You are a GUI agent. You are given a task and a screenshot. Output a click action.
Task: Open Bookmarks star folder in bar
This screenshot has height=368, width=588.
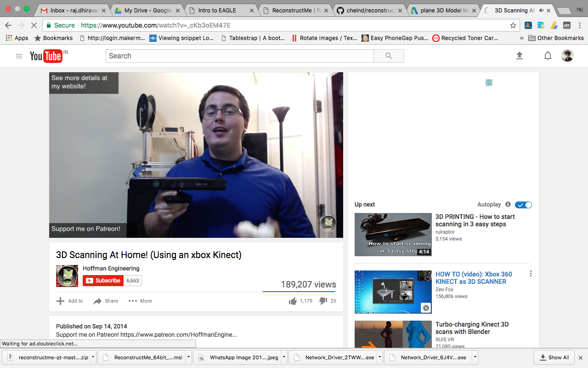click(54, 38)
